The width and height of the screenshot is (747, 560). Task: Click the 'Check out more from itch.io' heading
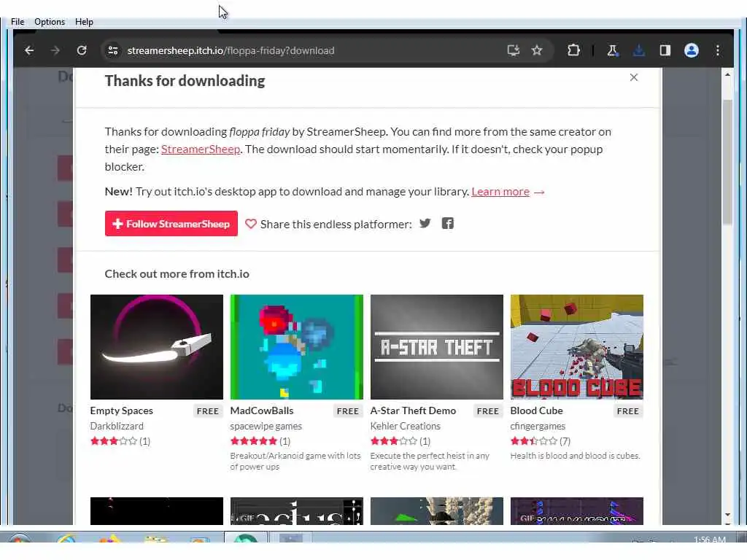click(177, 274)
